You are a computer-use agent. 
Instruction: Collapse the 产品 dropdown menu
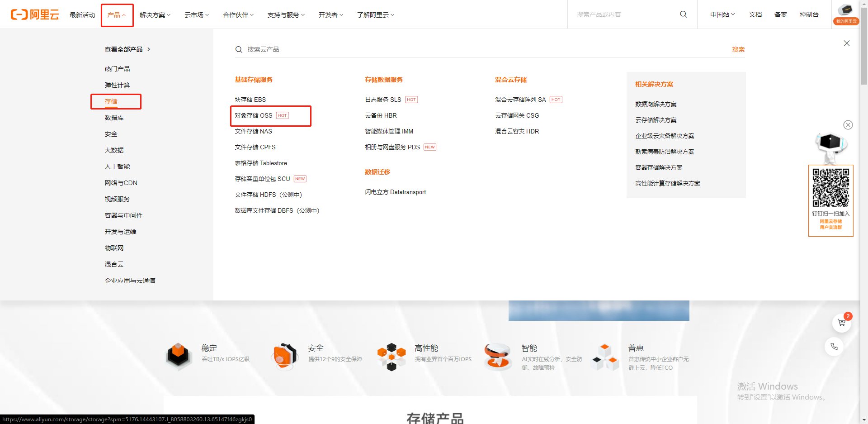click(x=117, y=15)
